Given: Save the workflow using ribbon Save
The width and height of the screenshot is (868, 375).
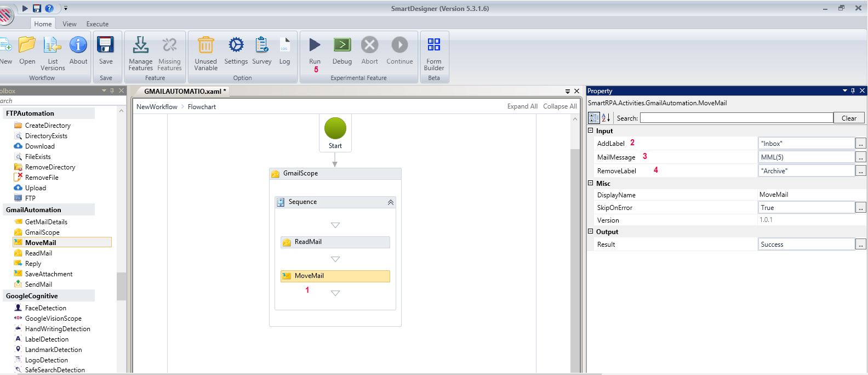Looking at the screenshot, I should point(106,45).
